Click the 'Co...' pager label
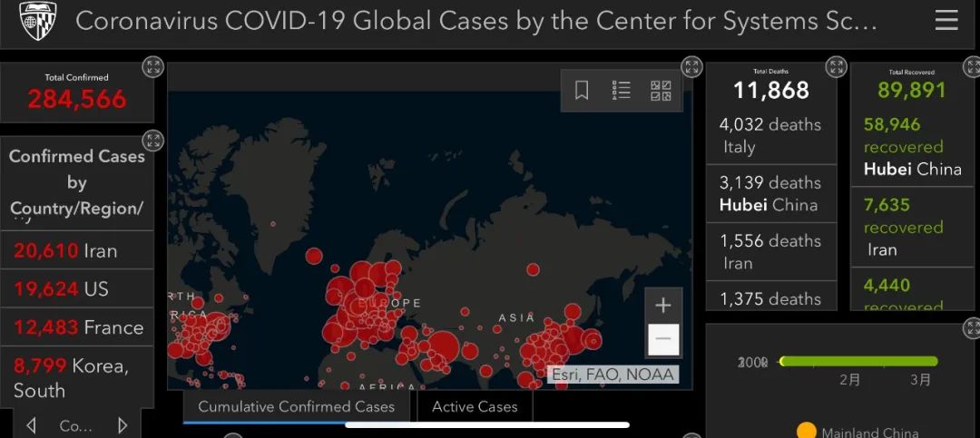This screenshot has height=438, width=980. 75,426
